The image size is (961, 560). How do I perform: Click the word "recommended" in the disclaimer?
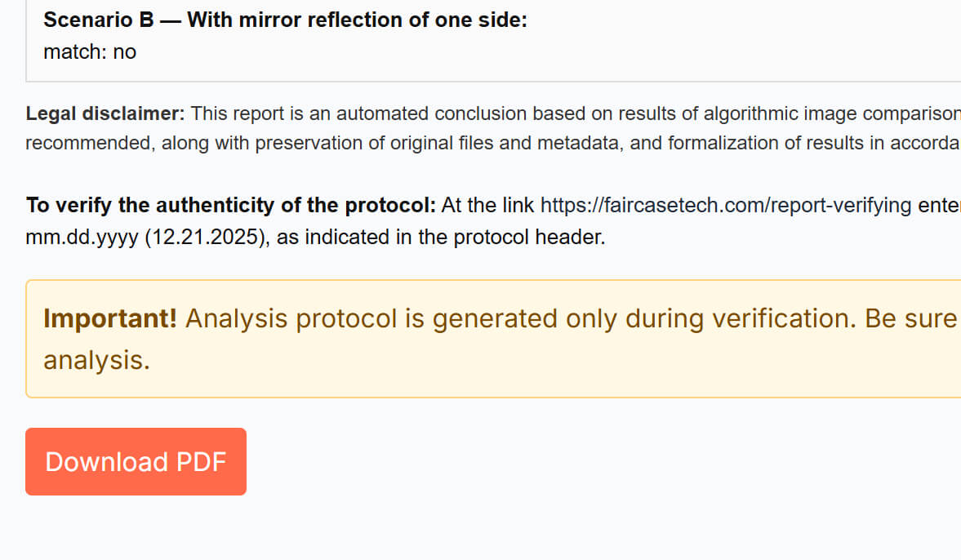coord(88,143)
